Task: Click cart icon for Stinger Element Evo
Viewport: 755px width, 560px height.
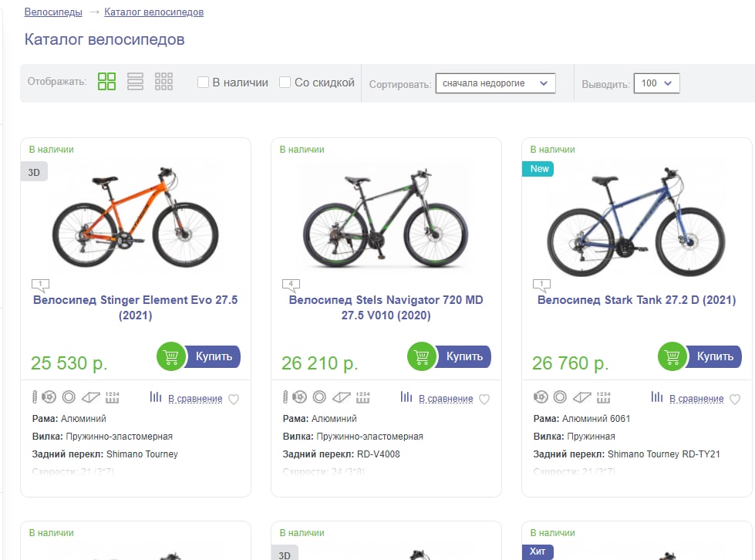Action: pyautogui.click(x=171, y=356)
